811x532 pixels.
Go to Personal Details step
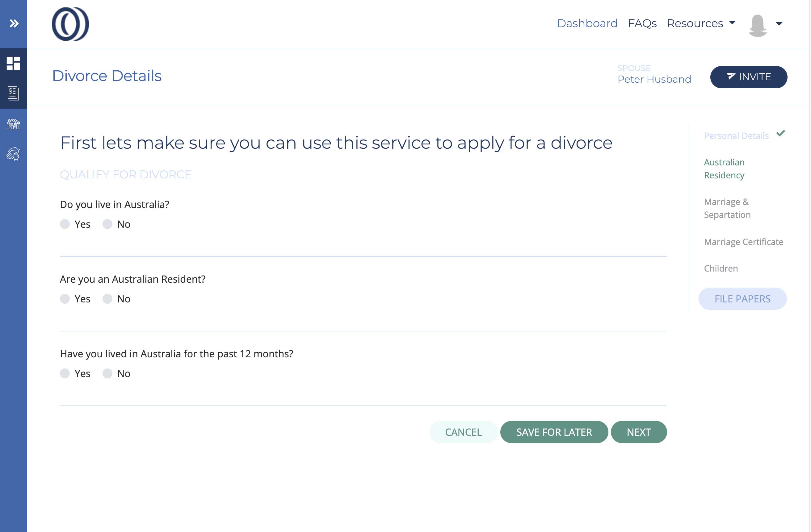pos(736,135)
